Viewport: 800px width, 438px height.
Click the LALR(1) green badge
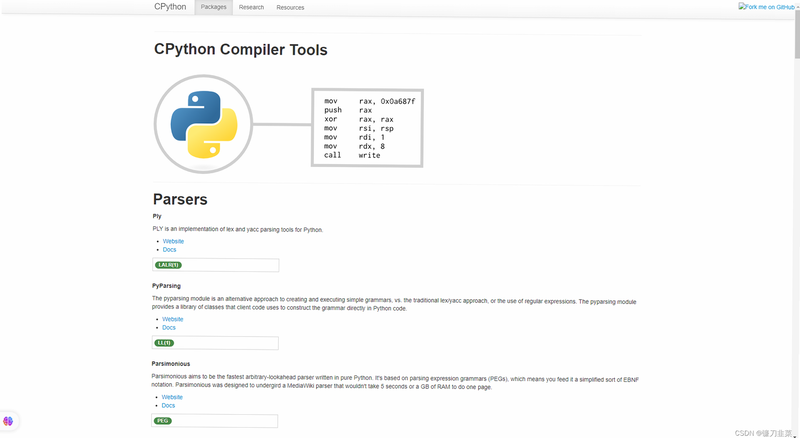tap(169, 265)
